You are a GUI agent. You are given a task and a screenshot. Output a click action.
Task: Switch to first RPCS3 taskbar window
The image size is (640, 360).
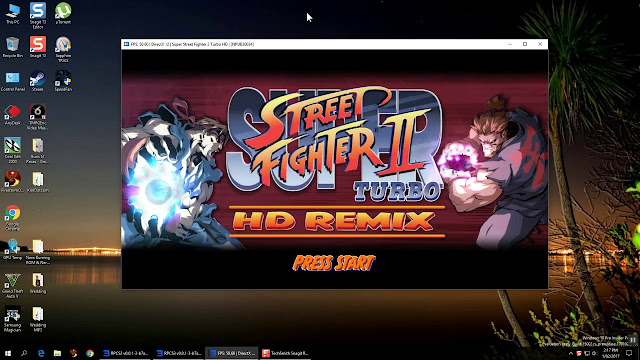(125, 353)
